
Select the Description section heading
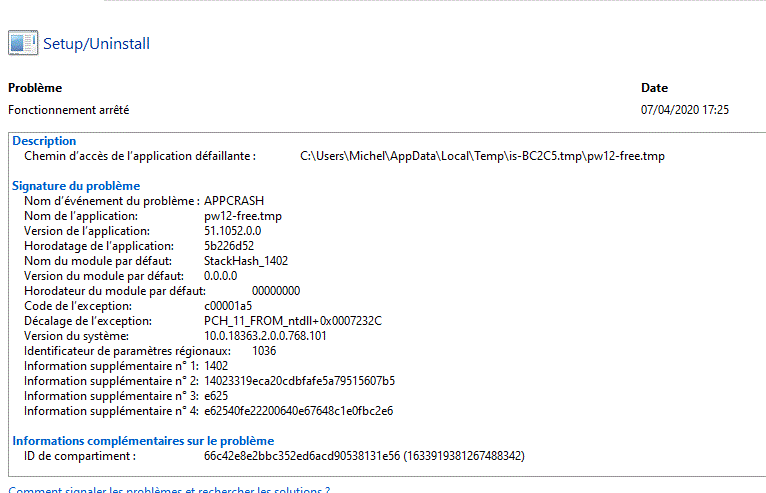44,141
